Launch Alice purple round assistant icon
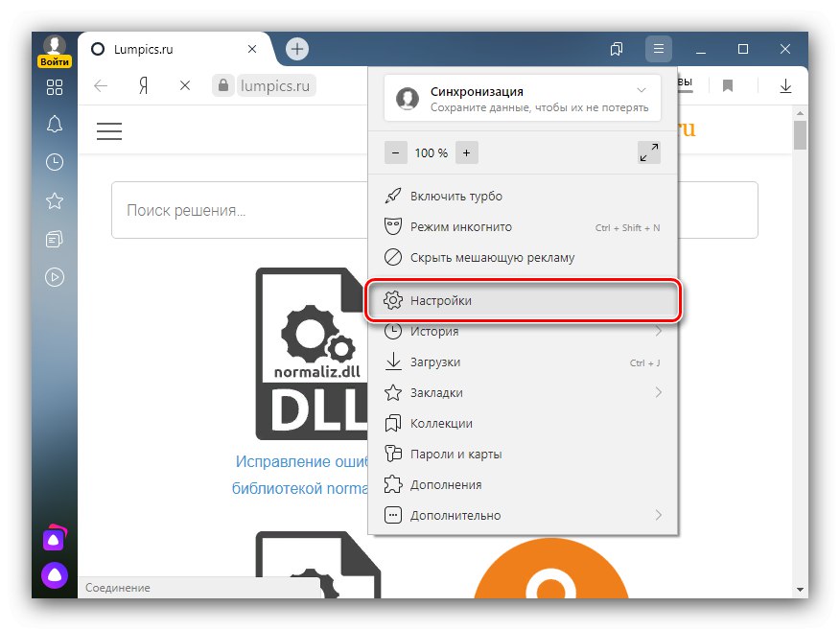 (55, 575)
